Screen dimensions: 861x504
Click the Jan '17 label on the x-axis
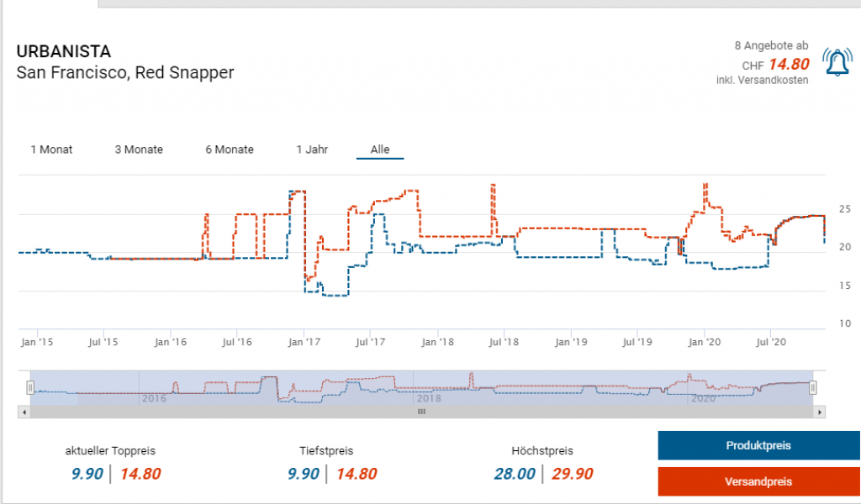coord(304,342)
